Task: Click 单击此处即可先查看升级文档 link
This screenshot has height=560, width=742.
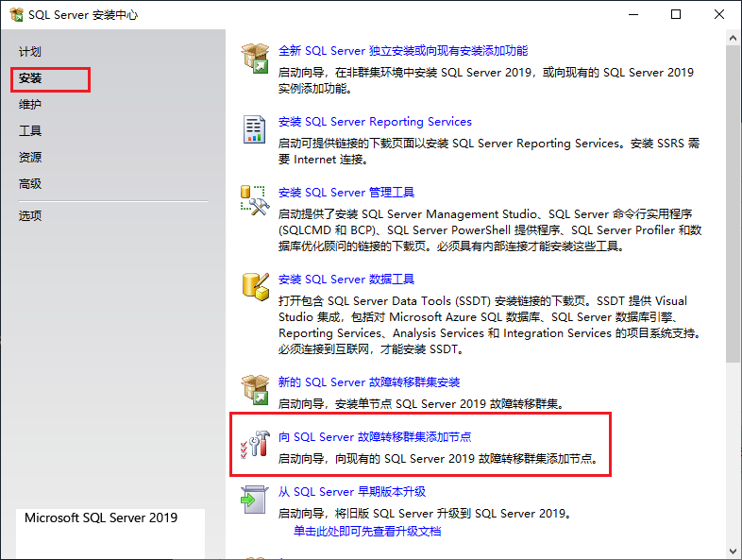Action: pos(367,531)
